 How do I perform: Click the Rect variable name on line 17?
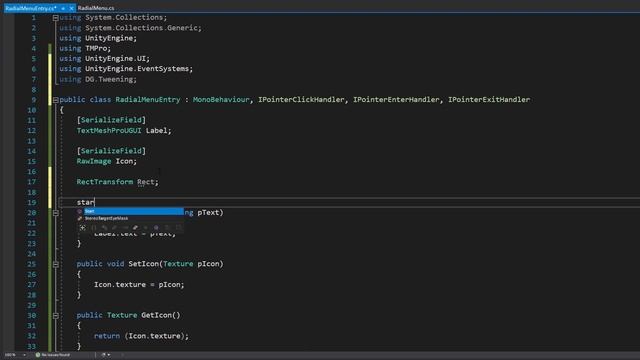tap(145, 182)
